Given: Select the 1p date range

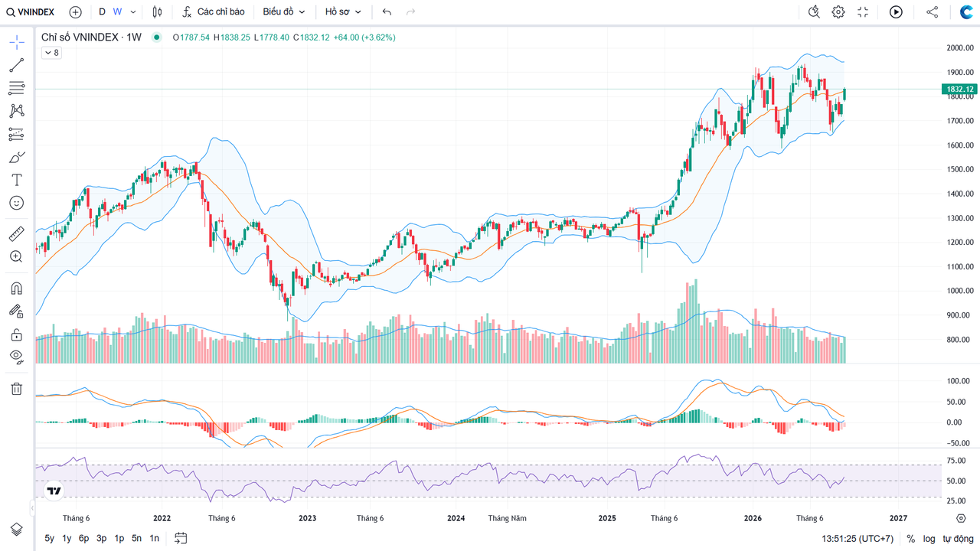Looking at the screenshot, I should click(x=119, y=538).
